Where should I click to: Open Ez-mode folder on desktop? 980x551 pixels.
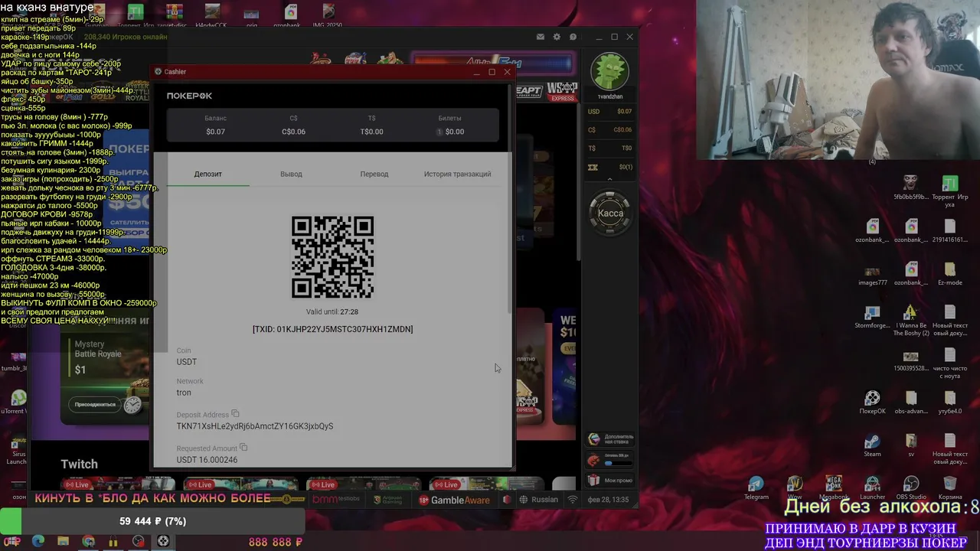950,274
